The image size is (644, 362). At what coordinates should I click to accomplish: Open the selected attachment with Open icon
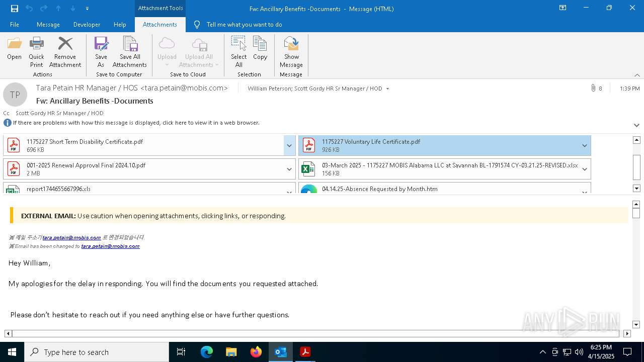pos(14,49)
